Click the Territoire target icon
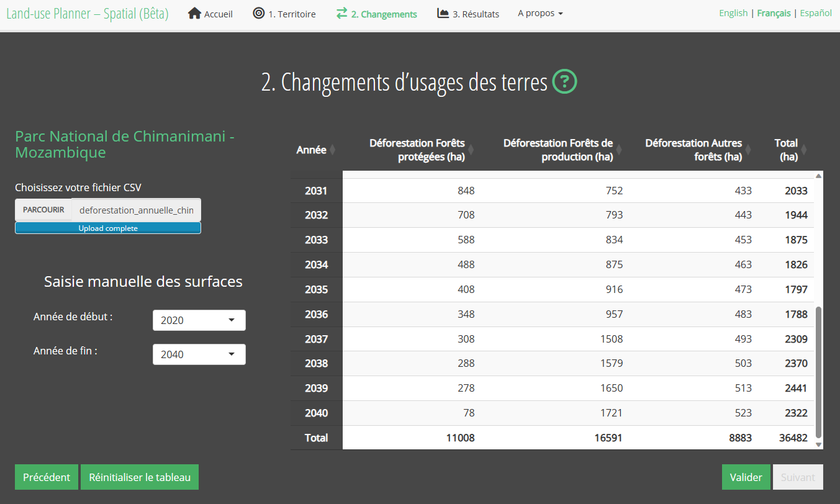 pos(259,14)
